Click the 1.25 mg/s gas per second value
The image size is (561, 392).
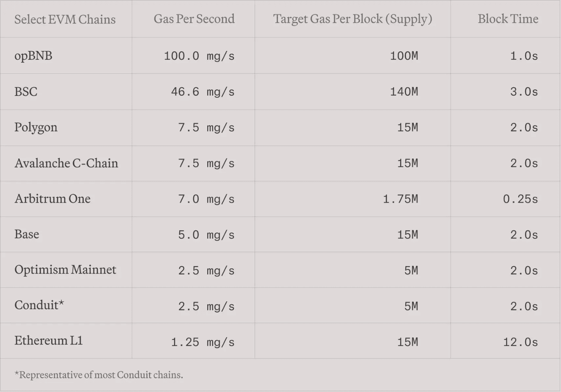(x=202, y=342)
